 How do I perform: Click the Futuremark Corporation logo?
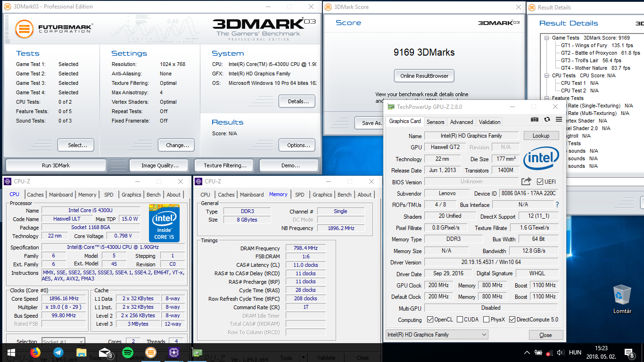point(53,29)
